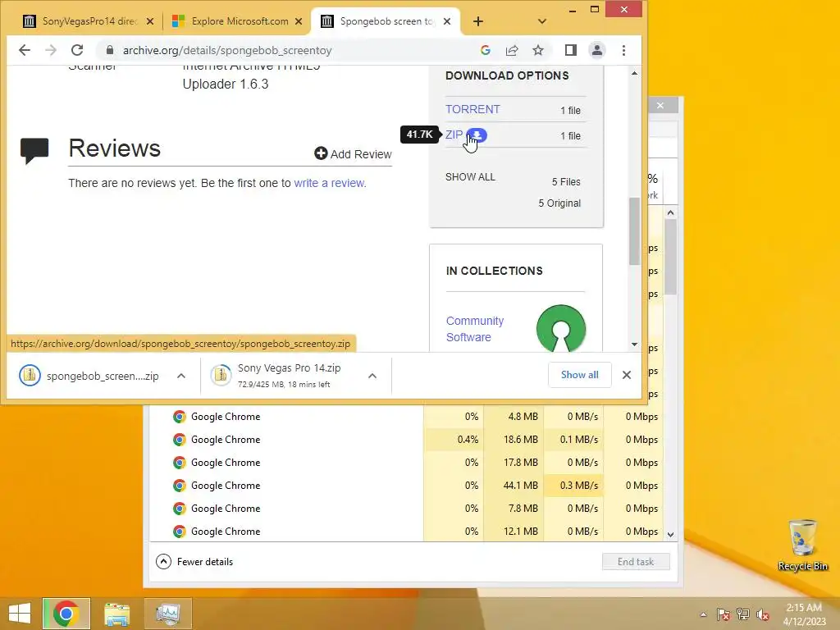Go back to previous page in Chrome
Image resolution: width=840 pixels, height=630 pixels.
pos(25,50)
